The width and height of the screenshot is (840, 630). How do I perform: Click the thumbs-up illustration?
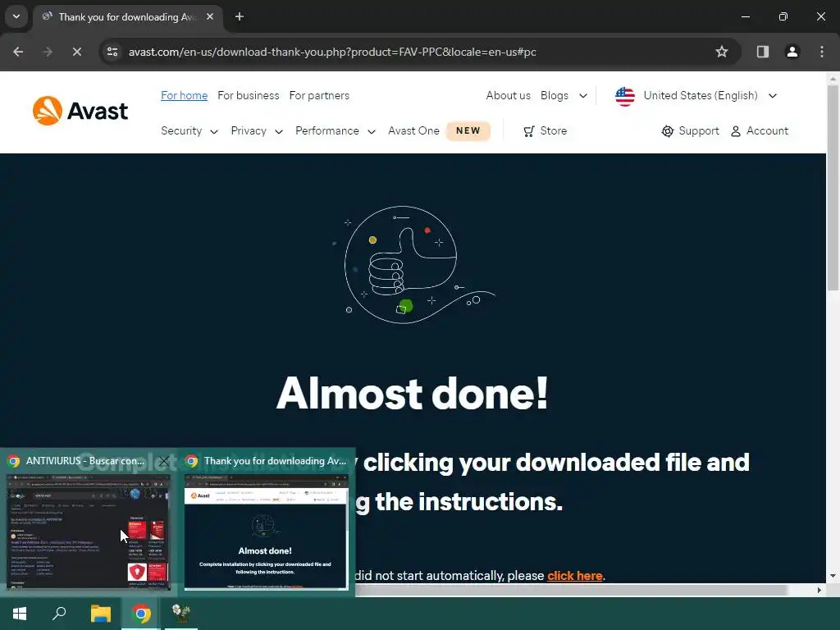(413, 265)
